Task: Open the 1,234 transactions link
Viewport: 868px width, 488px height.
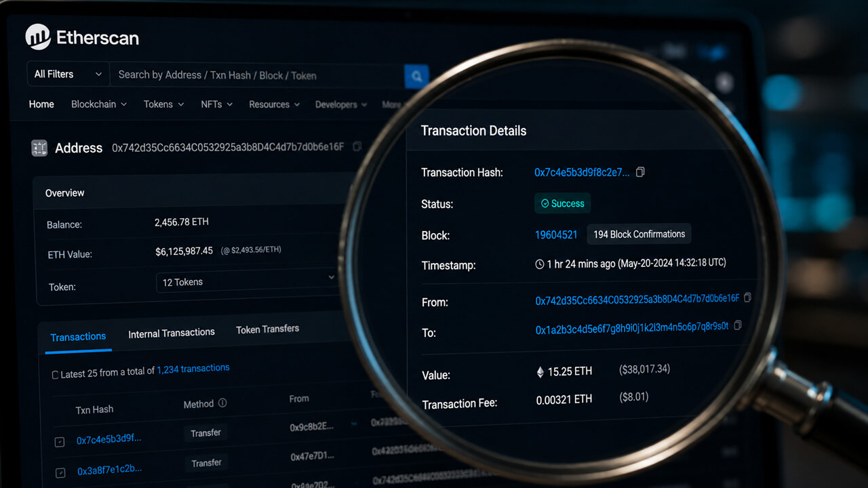Action: pyautogui.click(x=193, y=369)
